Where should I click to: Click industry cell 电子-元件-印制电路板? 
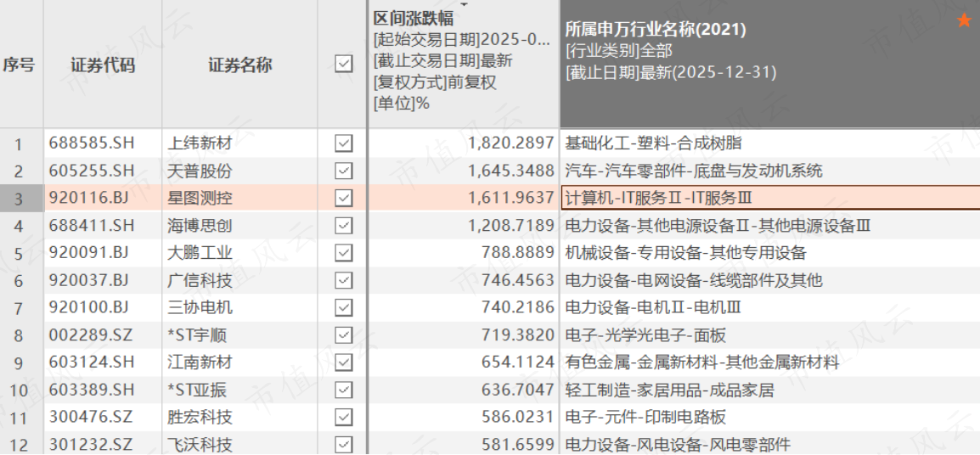645,417
